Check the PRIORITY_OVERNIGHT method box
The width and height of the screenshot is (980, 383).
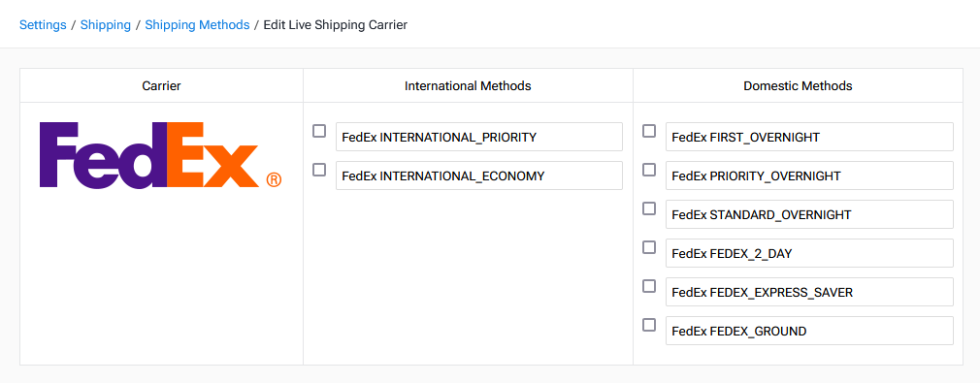[649, 170]
